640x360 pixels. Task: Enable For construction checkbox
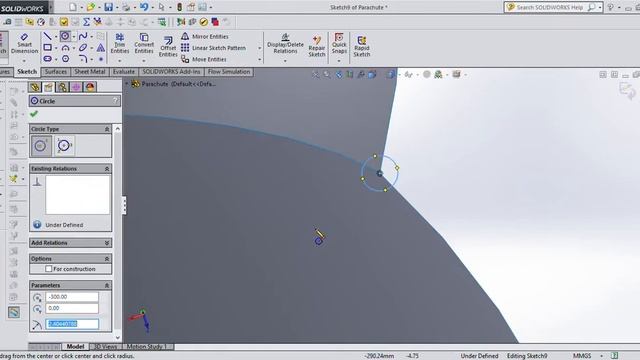coord(49,269)
